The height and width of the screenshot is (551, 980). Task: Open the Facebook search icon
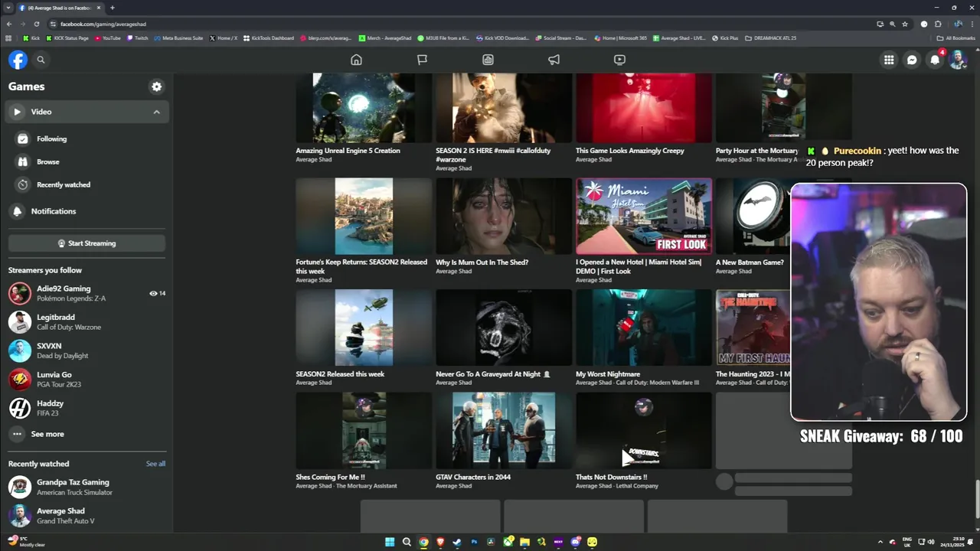coord(41,60)
